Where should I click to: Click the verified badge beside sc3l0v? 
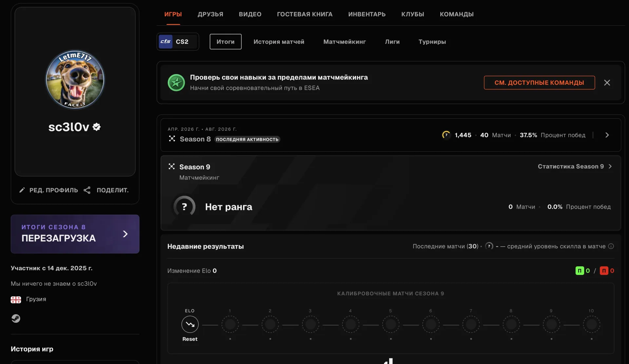pyautogui.click(x=97, y=127)
